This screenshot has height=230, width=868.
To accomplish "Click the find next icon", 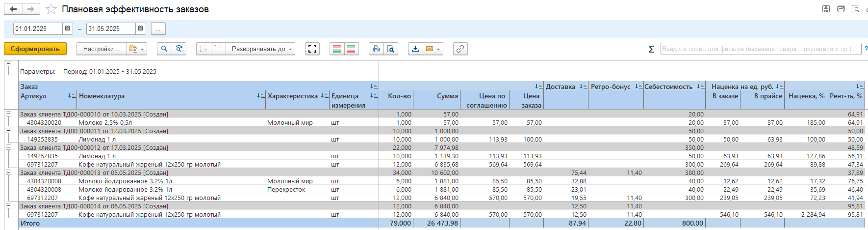I will (179, 49).
